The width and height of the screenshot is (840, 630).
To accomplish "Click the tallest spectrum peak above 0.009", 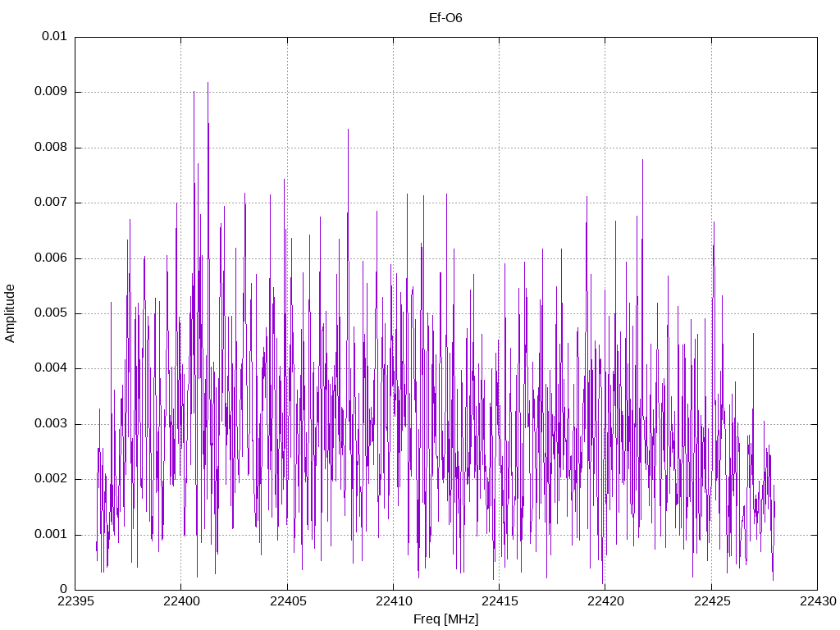I will click(x=208, y=84).
